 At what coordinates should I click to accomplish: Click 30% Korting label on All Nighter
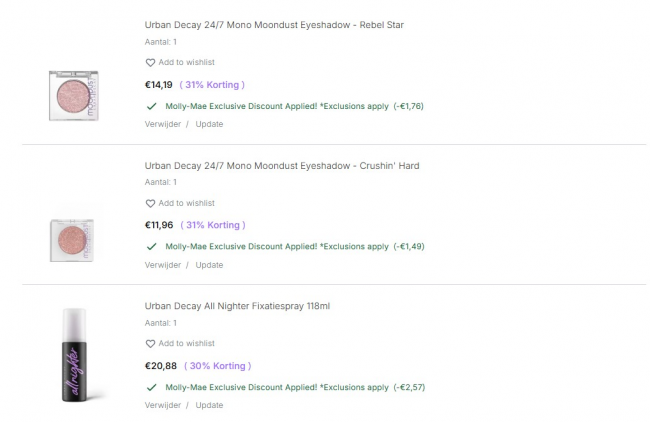(x=217, y=366)
